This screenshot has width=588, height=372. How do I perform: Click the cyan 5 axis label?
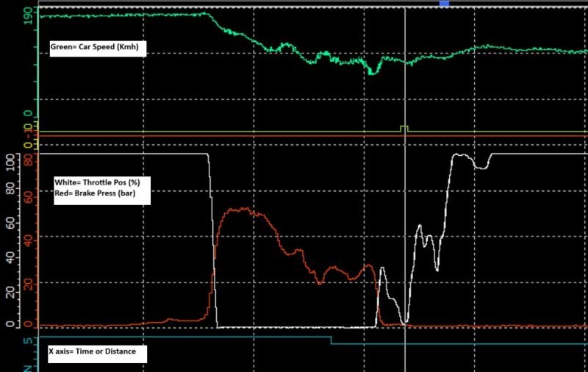(26, 341)
